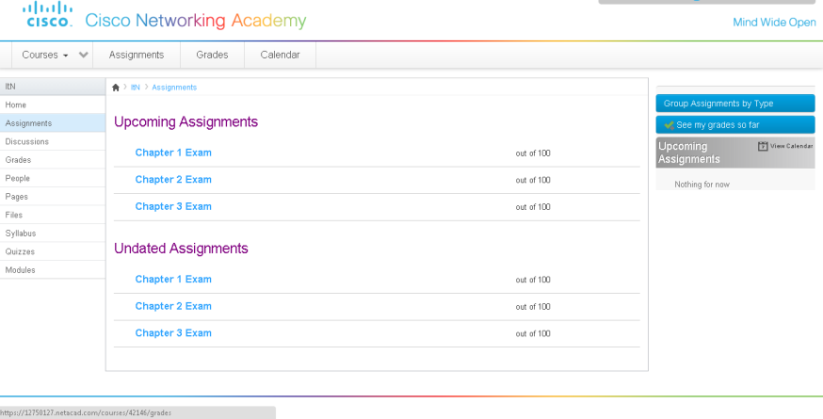Click the View Calendar link

(x=791, y=146)
